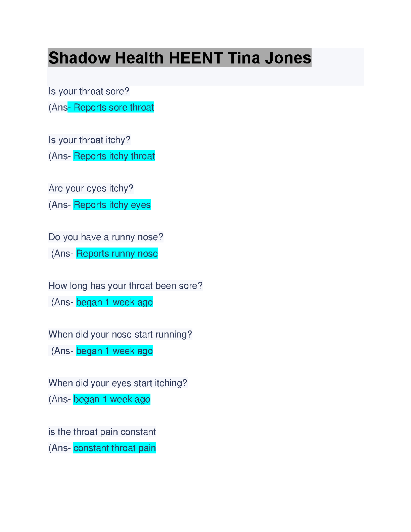This screenshot has width=411, height=532.
Task: Click 'When did your nose start running?'
Action: coord(120,335)
